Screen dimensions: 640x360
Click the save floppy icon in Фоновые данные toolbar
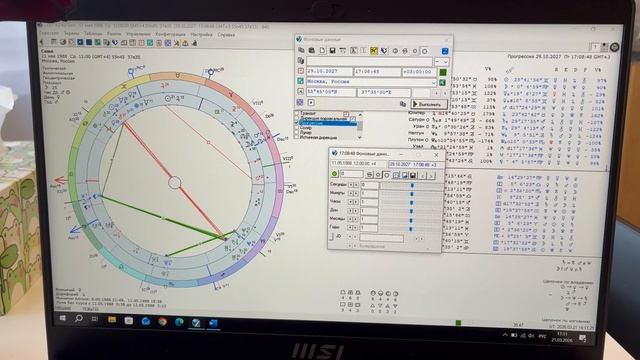coord(332,51)
